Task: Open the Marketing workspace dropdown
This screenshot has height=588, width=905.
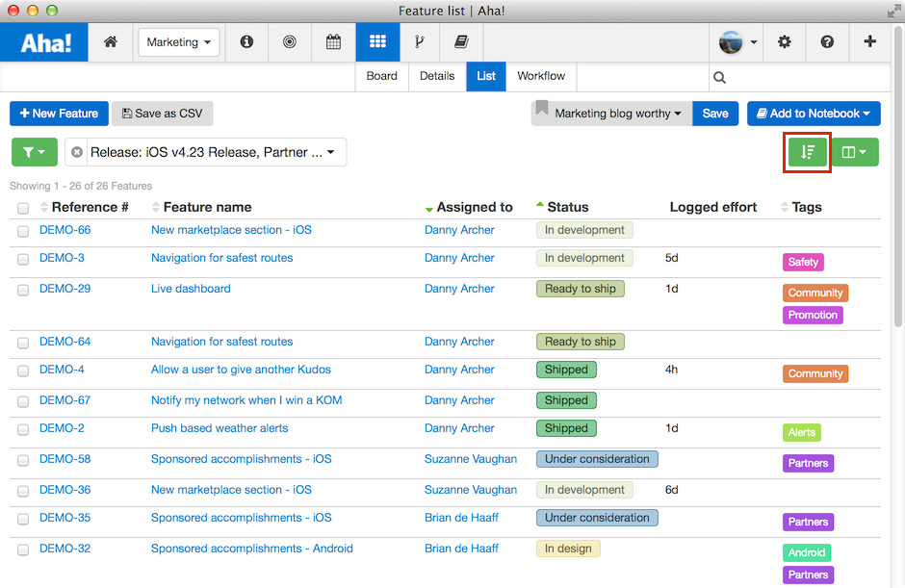Action: [178, 42]
